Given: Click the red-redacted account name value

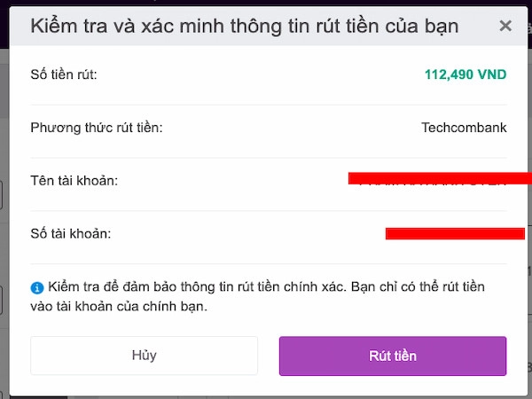Looking at the screenshot, I should click(x=440, y=179).
